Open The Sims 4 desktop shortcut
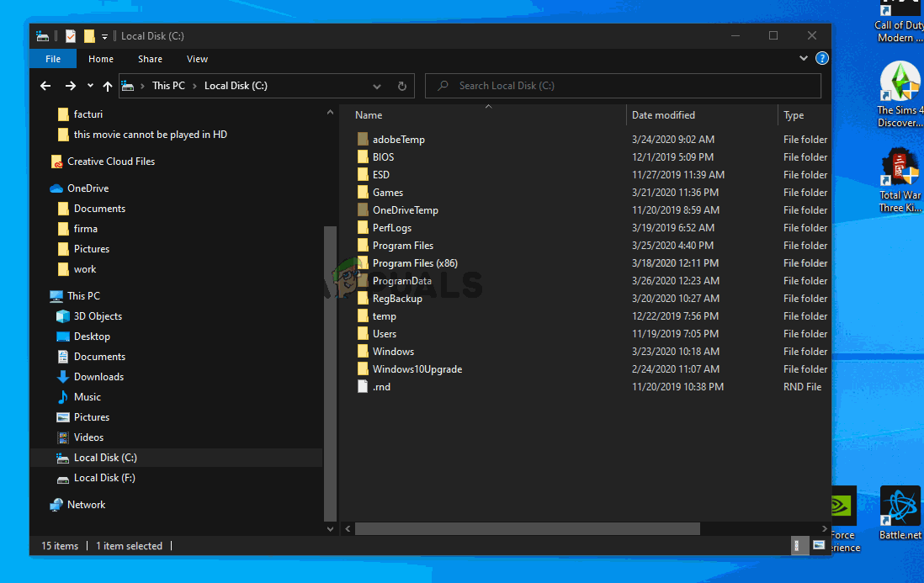 point(900,94)
